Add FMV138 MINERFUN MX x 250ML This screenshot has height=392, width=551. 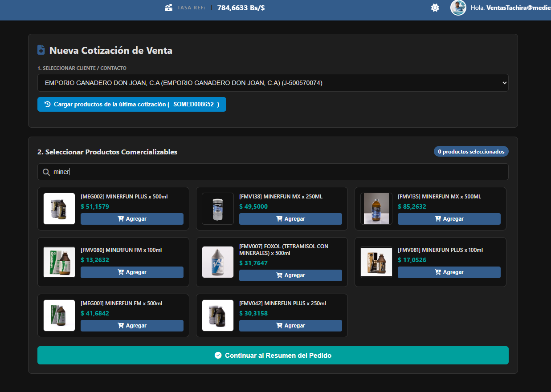(x=290, y=219)
